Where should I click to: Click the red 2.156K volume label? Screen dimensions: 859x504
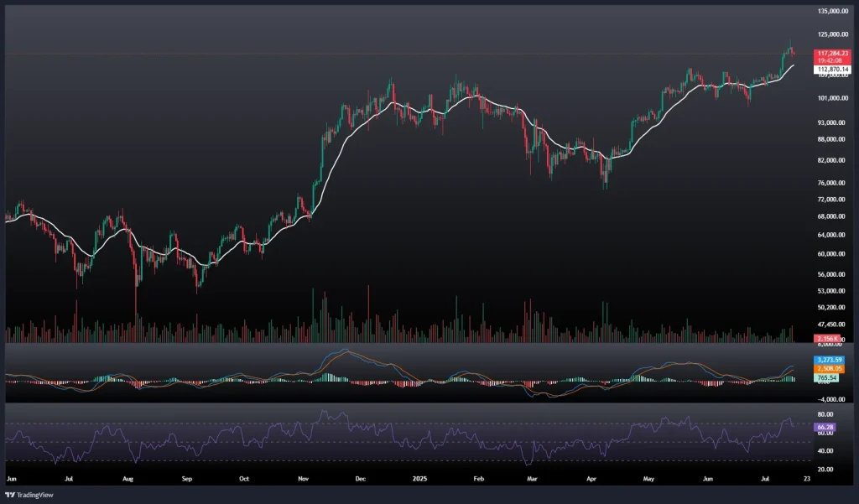828,337
